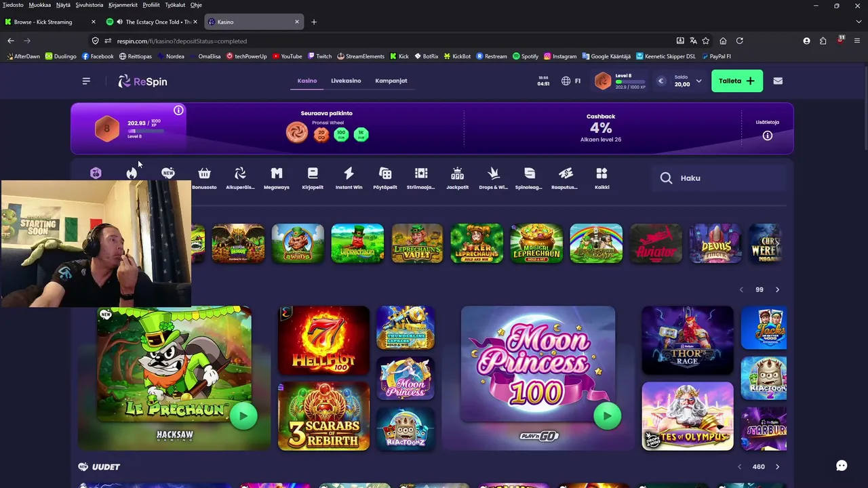
Task: Click the browser page reload icon
Action: pos(740,41)
